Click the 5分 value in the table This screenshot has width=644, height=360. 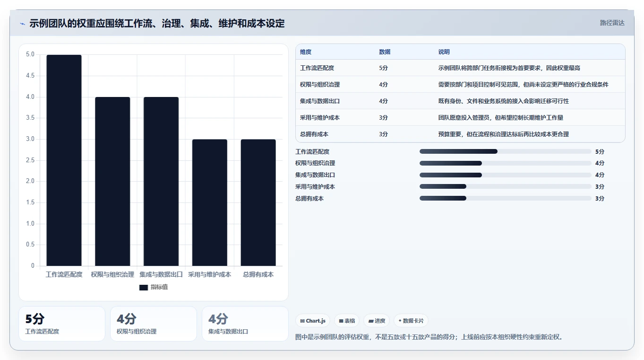coord(384,68)
